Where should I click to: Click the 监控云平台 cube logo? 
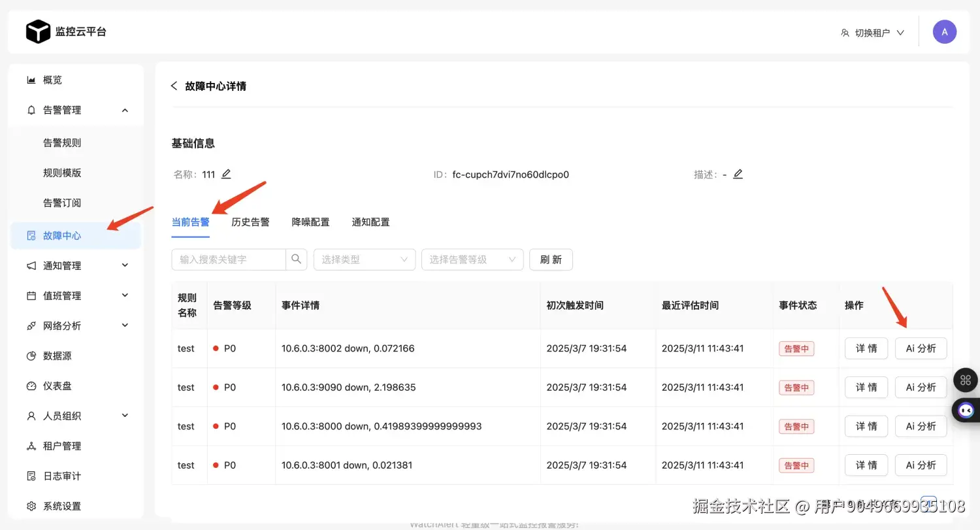[38, 31]
